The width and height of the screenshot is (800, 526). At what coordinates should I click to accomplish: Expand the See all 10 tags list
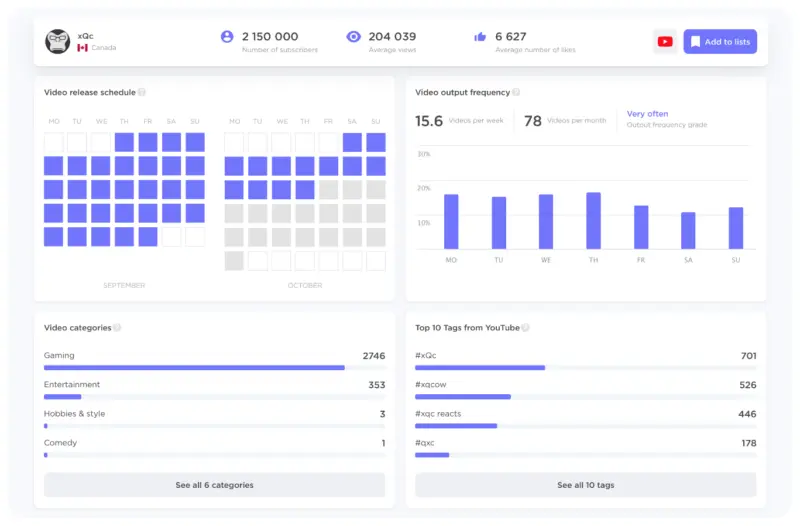(585, 485)
